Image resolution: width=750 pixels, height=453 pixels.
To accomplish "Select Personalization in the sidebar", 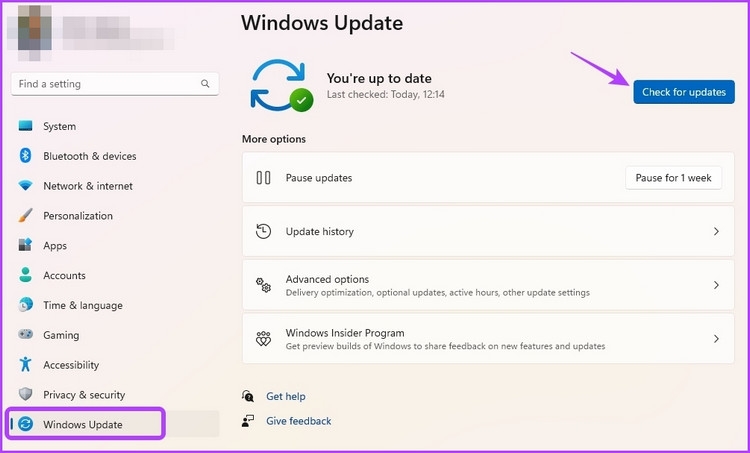I will (115, 215).
